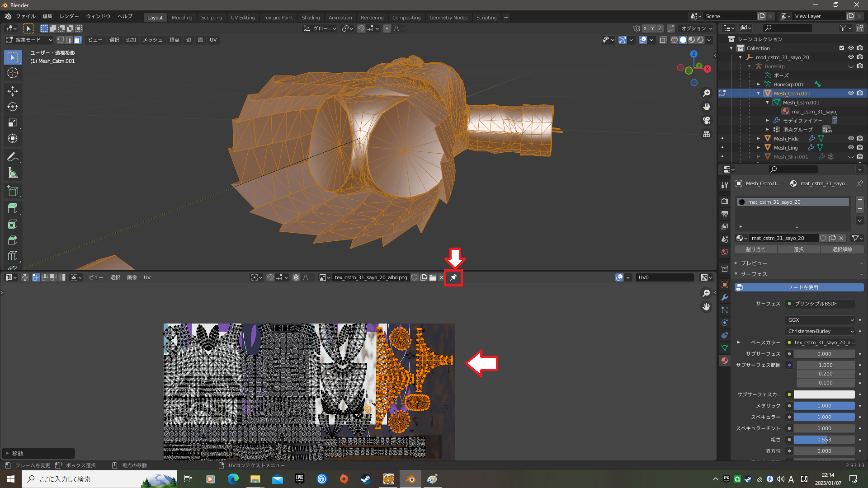Uncheck the Collection exclude checkbox
868x488 pixels.
pos(842,48)
